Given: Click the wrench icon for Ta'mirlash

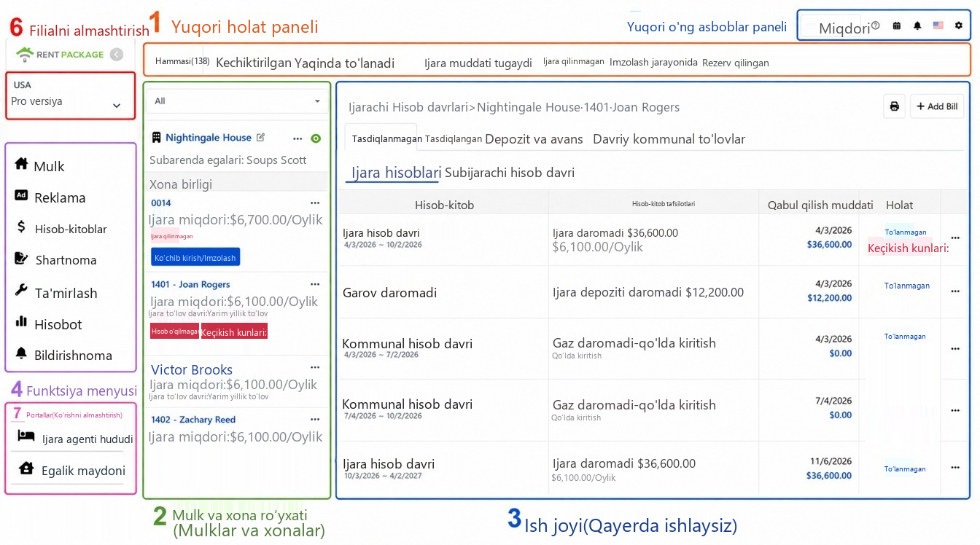Looking at the screenshot, I should tap(21, 291).
